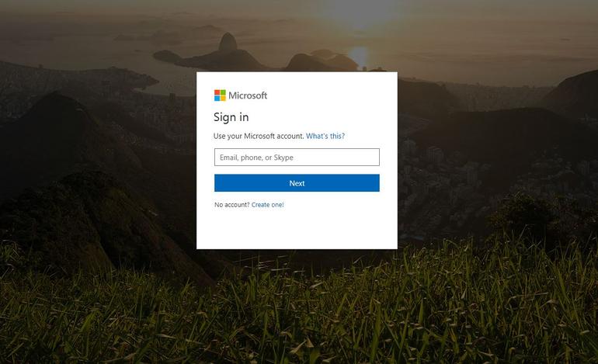Click the "Use your Microsoft account" text
Image resolution: width=598 pixels, height=364 pixels.
click(x=259, y=136)
